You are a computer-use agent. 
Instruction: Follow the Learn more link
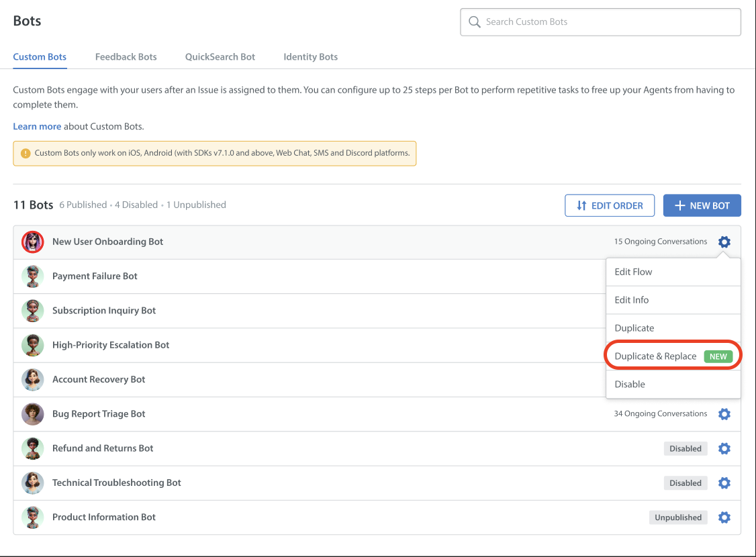point(37,126)
